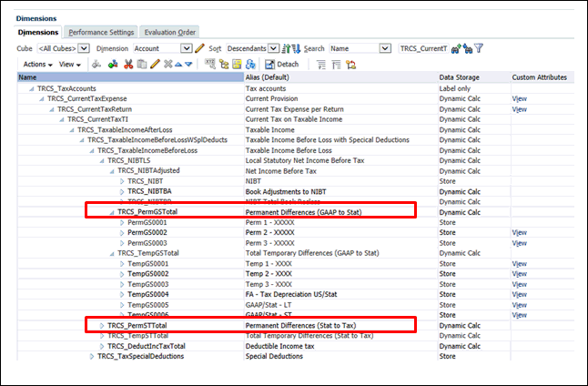Paste member using the clipboard icon

point(142,65)
